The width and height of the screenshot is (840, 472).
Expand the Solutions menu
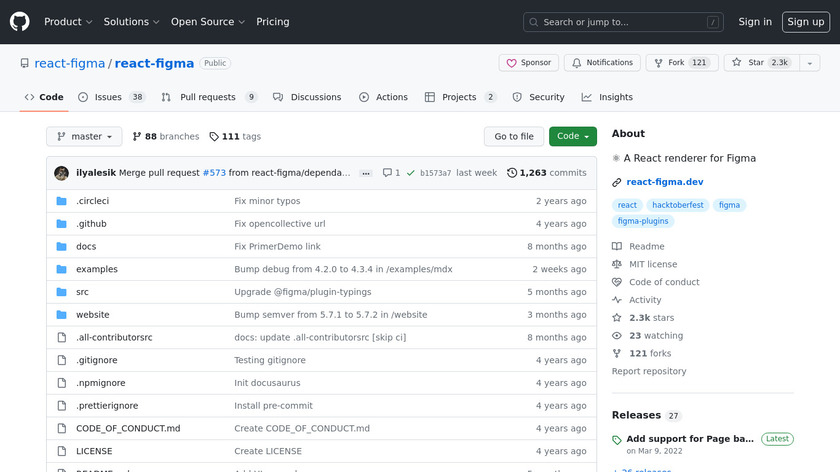pos(131,22)
